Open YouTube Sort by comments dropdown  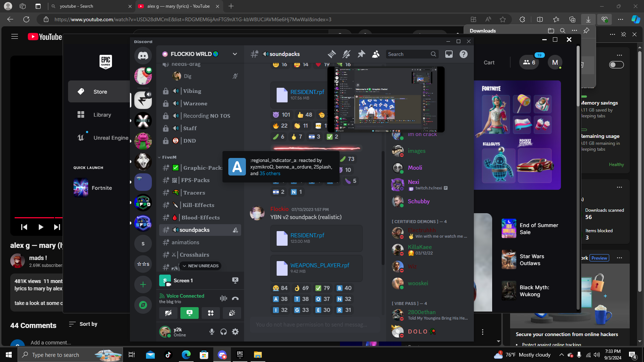pos(83,324)
